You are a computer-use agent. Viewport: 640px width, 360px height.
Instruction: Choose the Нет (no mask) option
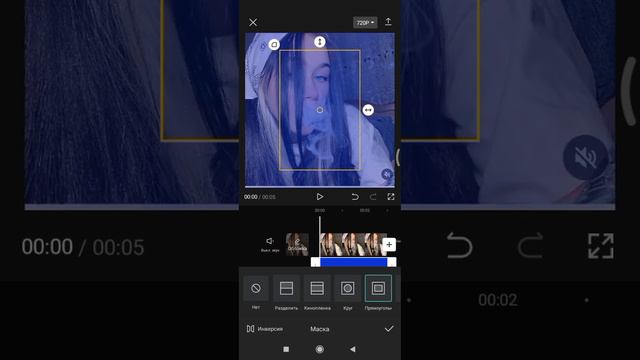[x=256, y=293]
